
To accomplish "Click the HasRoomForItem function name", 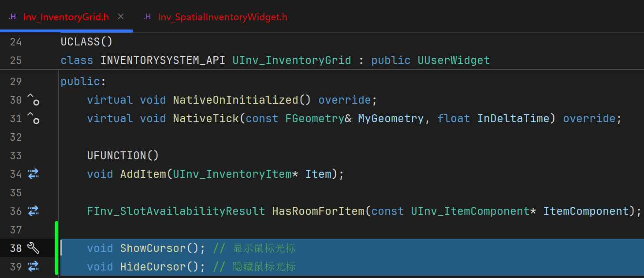I will click(318, 211).
